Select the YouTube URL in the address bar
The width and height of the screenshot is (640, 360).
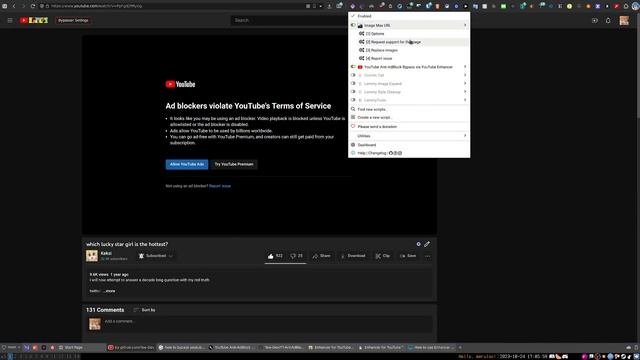coord(97,6)
